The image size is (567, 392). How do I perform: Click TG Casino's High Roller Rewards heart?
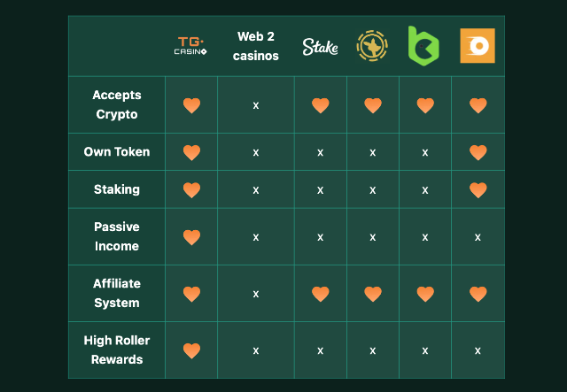pos(191,350)
